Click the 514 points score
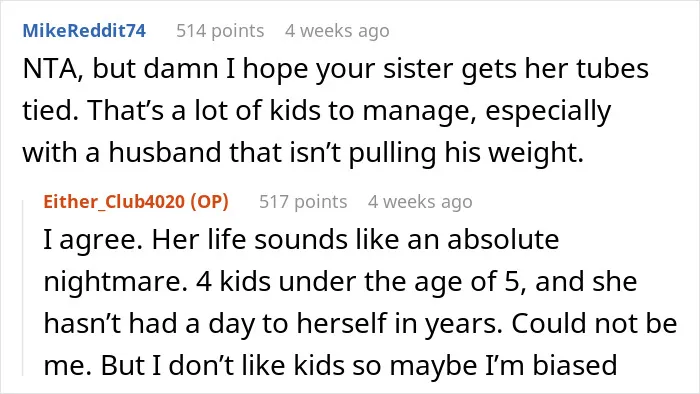 pyautogui.click(x=220, y=31)
